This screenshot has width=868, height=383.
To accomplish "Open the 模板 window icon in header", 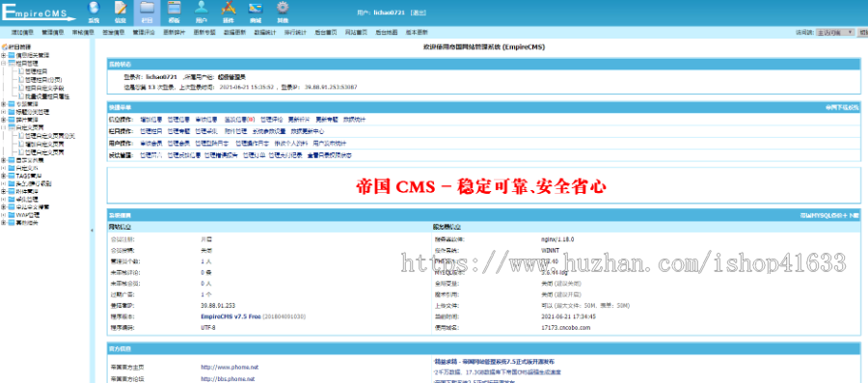I will point(174,8).
